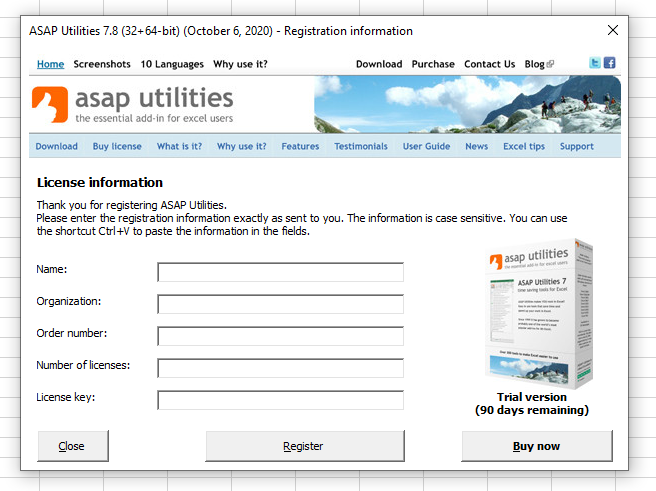Click the Register button

point(305,446)
